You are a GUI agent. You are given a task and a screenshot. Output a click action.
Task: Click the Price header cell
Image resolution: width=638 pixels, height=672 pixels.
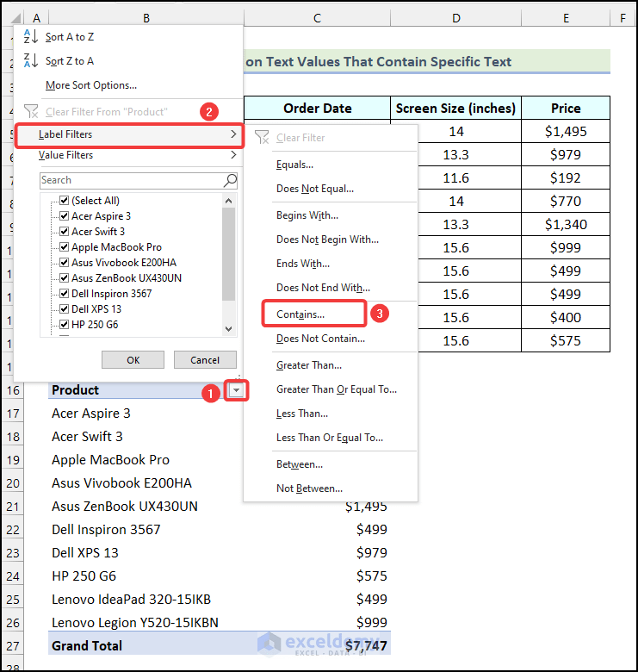pyautogui.click(x=566, y=108)
